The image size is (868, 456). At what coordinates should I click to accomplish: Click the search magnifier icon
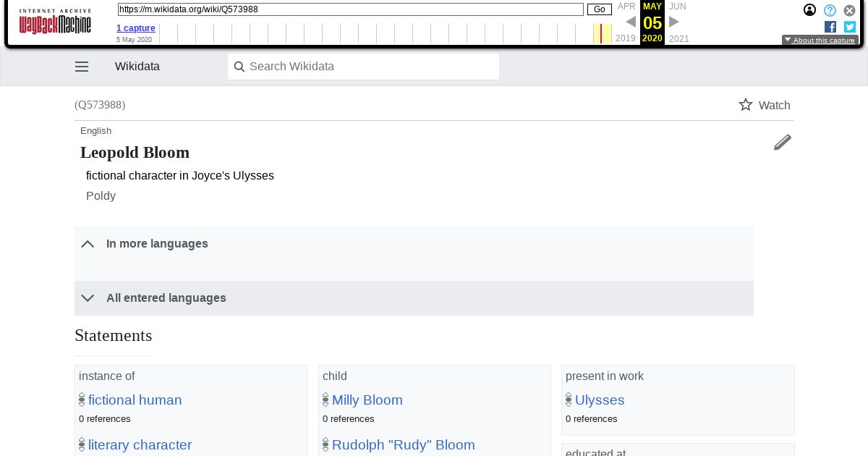tap(239, 67)
